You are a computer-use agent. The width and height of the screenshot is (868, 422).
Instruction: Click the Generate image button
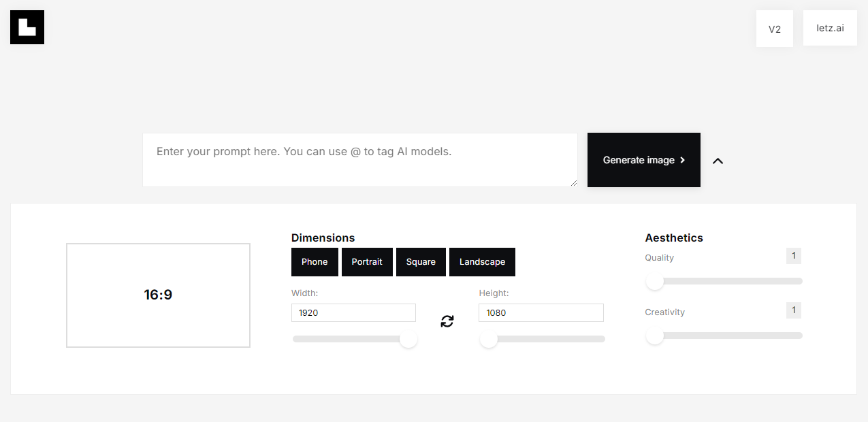click(643, 160)
